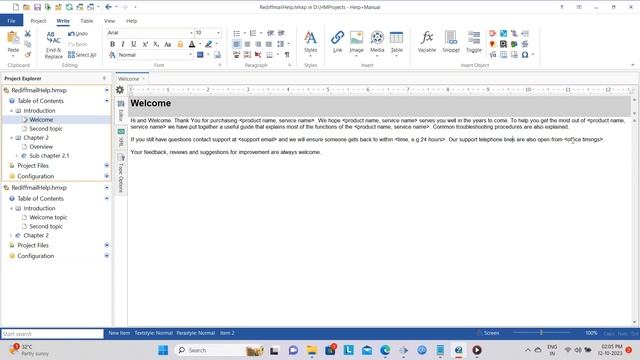This screenshot has height=360, width=640.
Task: Switch to the XML side tab
Action: [x=121, y=138]
